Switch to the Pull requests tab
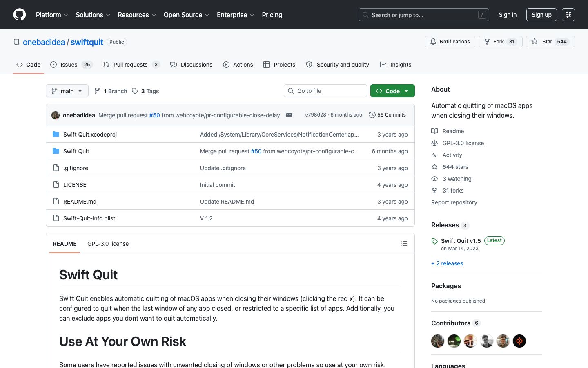The width and height of the screenshot is (588, 368). tap(131, 65)
